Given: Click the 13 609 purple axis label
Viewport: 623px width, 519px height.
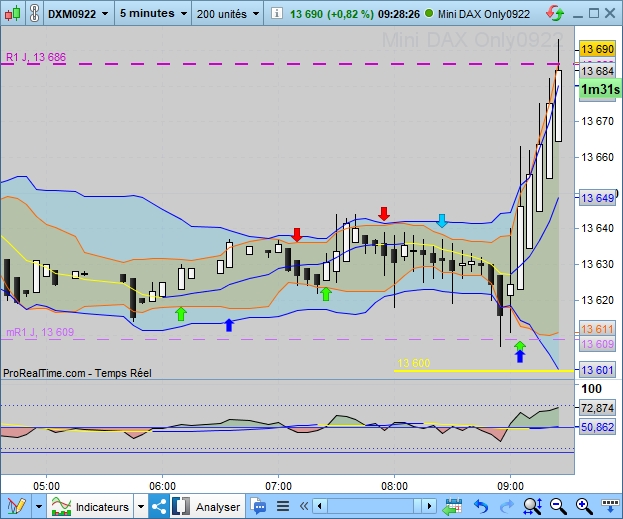Looking at the screenshot, I should click(597, 344).
